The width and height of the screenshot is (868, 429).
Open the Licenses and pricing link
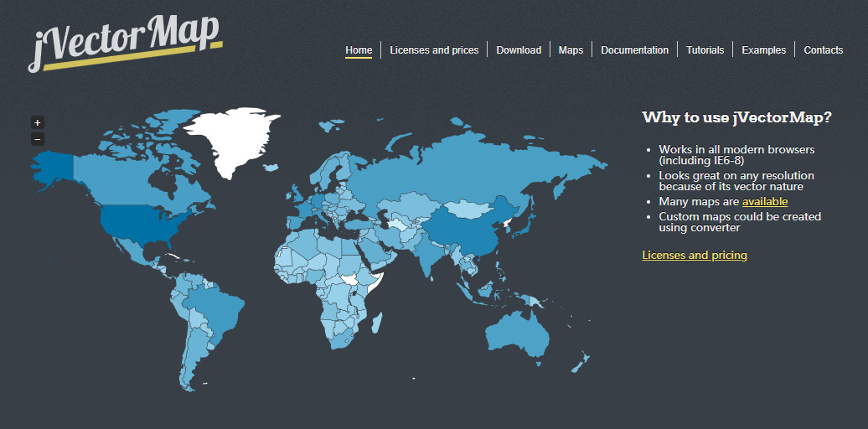tap(695, 256)
